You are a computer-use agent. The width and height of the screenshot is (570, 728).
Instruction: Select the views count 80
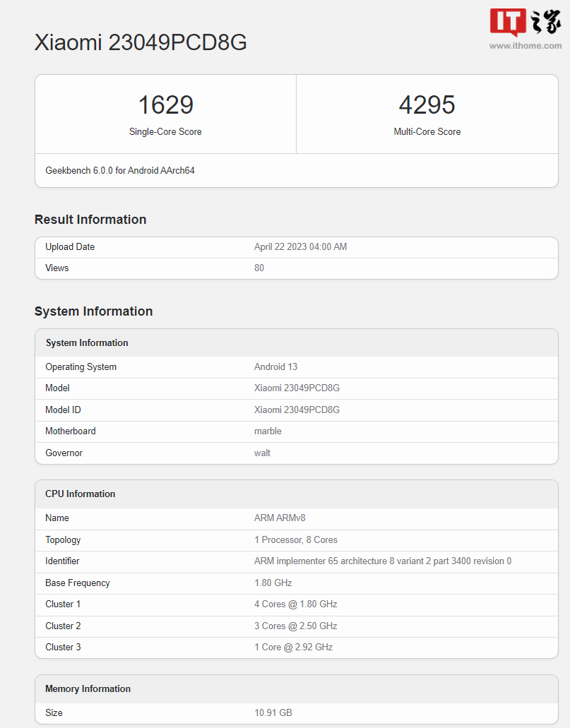(259, 268)
